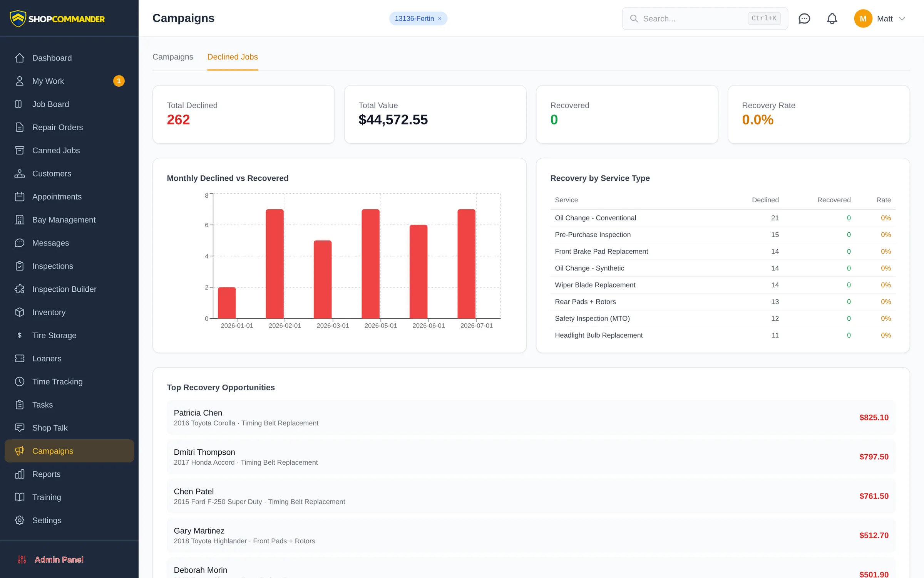Click the Rate column header
Image resolution: width=924 pixels, height=578 pixels.
(884, 200)
